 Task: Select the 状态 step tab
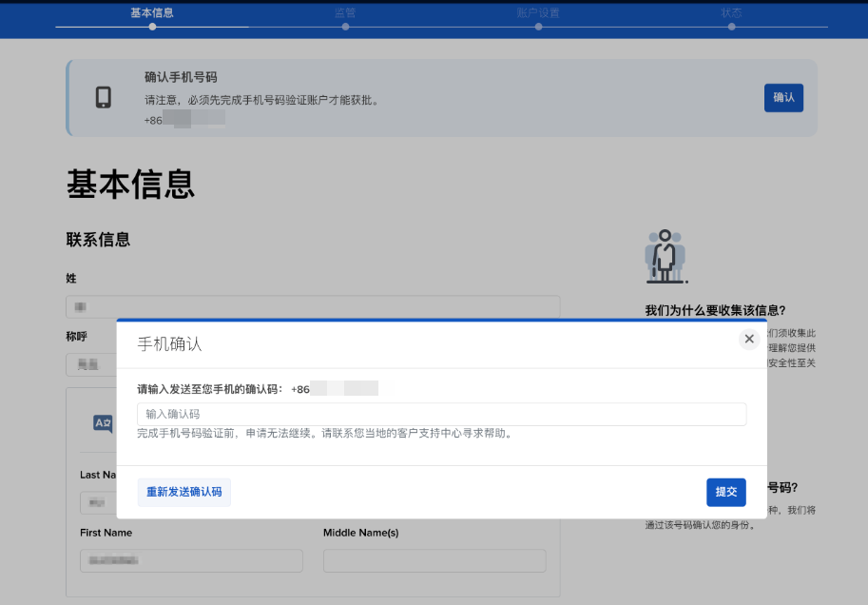click(x=731, y=12)
